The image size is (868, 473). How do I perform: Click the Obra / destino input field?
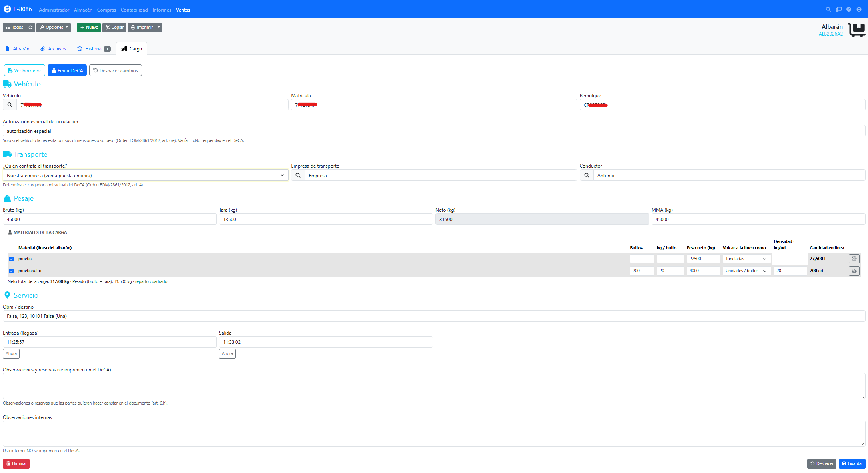tap(434, 316)
